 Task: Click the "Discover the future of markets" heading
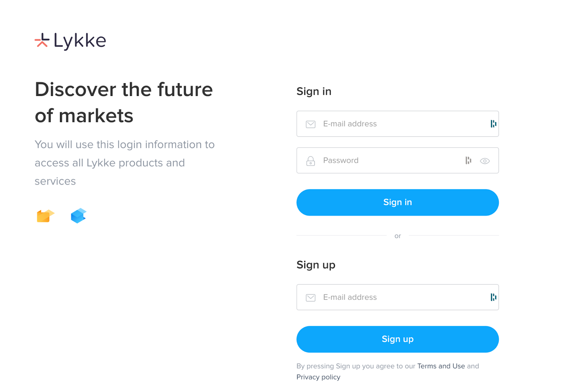124,102
